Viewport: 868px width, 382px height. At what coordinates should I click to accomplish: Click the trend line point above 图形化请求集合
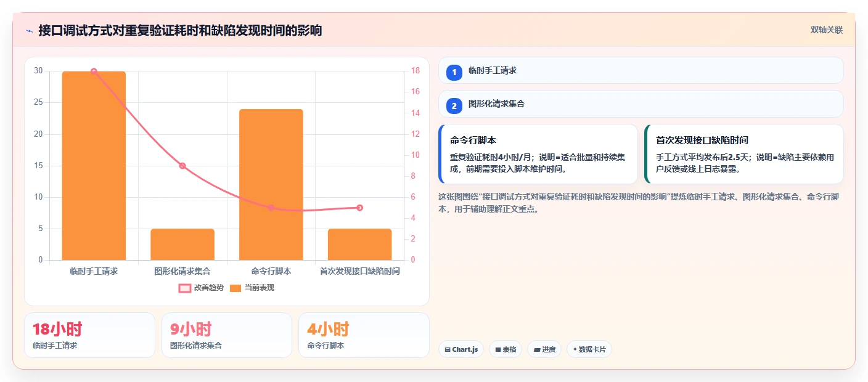(x=182, y=166)
